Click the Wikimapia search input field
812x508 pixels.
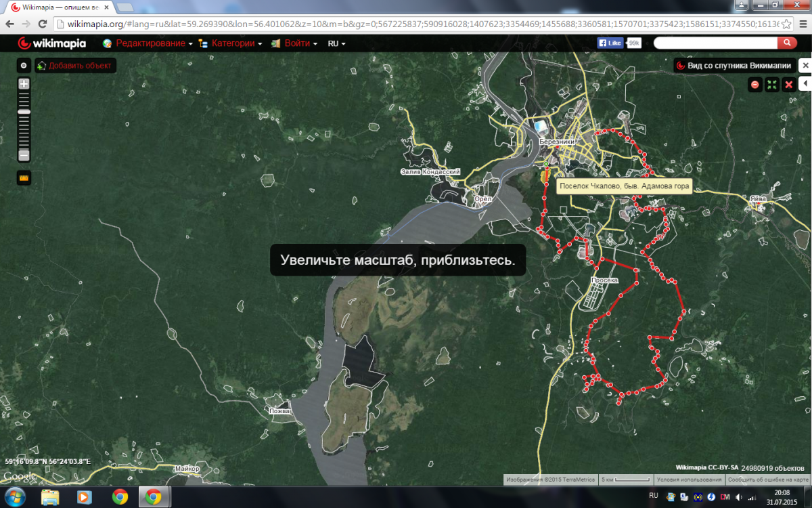tap(715, 43)
